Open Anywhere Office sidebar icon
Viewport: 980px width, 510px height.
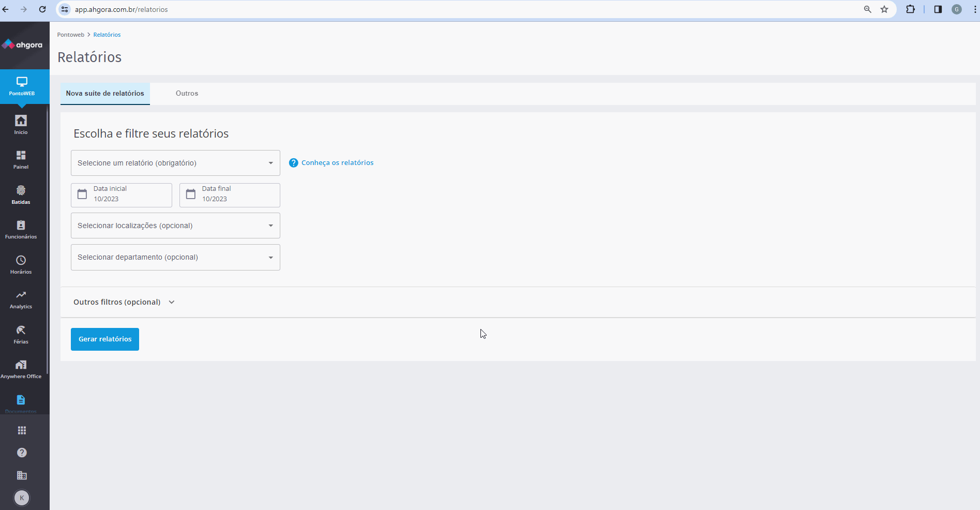[21, 369]
